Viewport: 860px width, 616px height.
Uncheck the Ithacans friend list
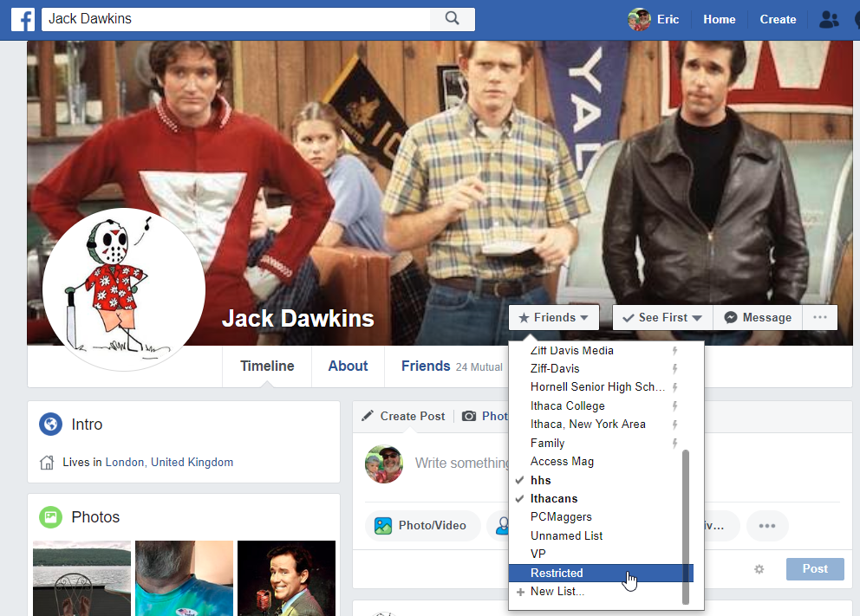[554, 499]
